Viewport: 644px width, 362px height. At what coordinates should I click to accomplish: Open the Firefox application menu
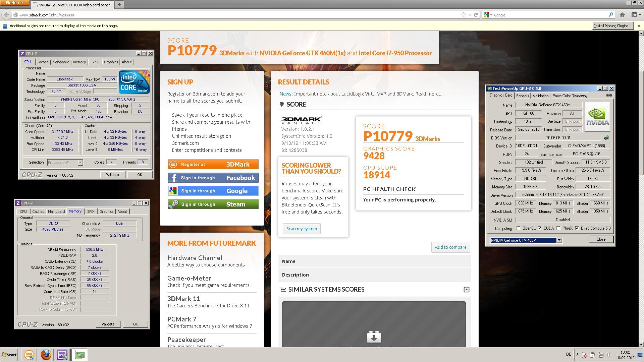[x=15, y=3]
